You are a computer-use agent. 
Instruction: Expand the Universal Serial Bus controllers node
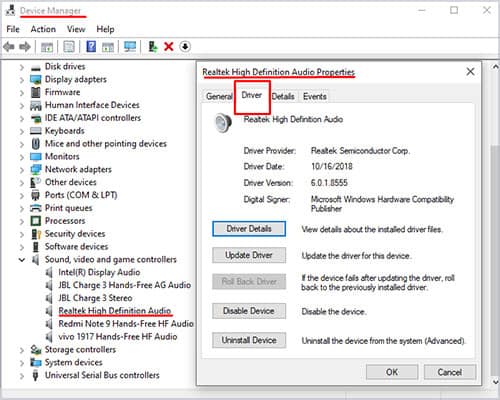click(x=22, y=376)
